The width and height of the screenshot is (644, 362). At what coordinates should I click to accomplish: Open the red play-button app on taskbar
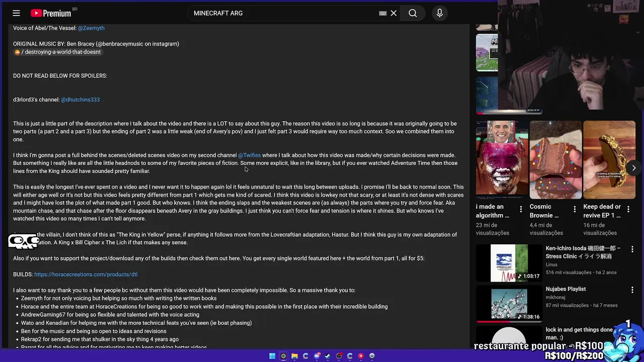[361, 356]
